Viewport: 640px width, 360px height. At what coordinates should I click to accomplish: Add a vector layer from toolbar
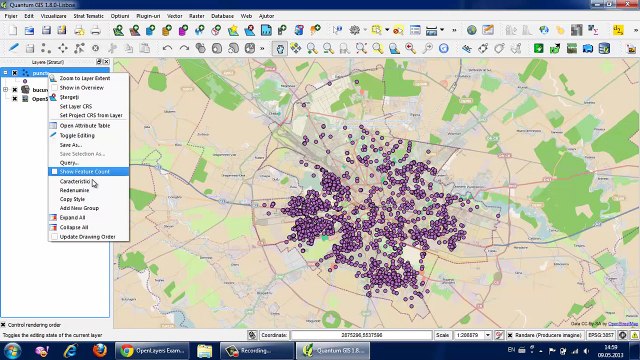(x=118, y=30)
